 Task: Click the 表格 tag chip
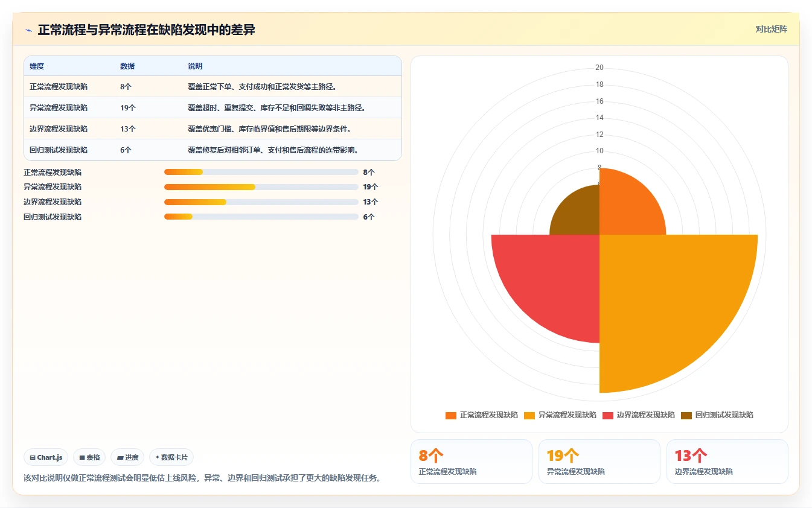(x=89, y=457)
